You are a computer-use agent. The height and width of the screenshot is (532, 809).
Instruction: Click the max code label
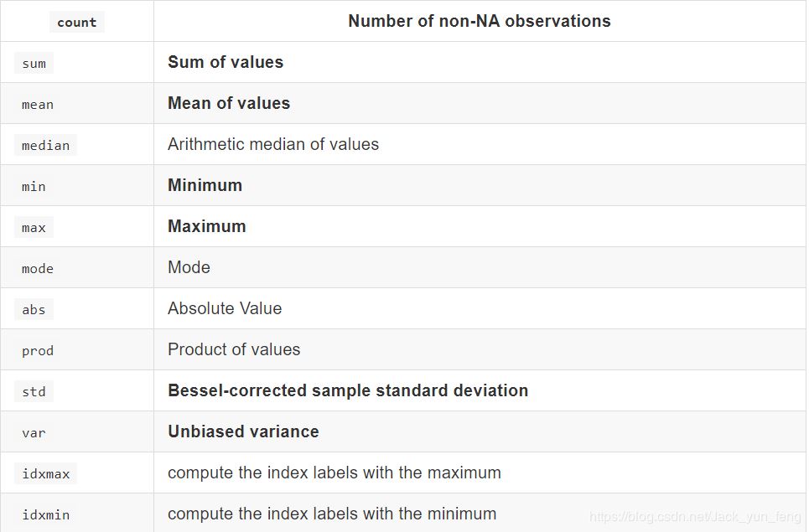click(34, 228)
